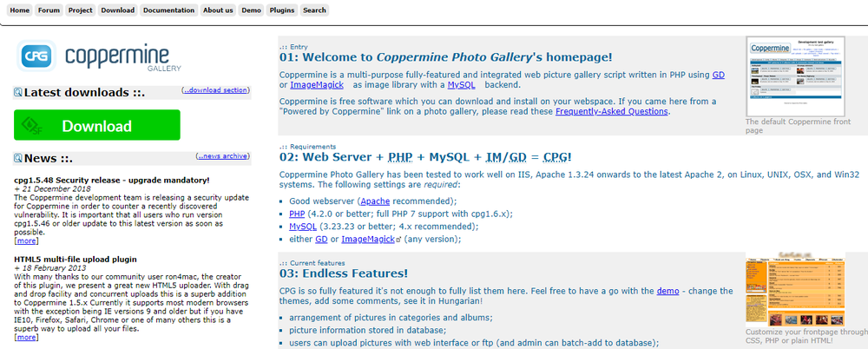Open more link under cpg1.5.48 security release
Screen dimensions: 868x349
point(26,241)
